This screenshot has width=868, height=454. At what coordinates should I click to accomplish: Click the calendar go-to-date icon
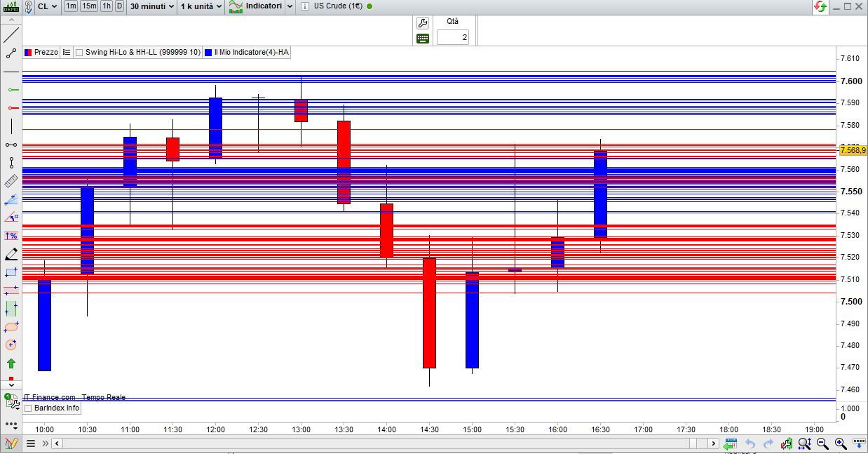click(731, 443)
